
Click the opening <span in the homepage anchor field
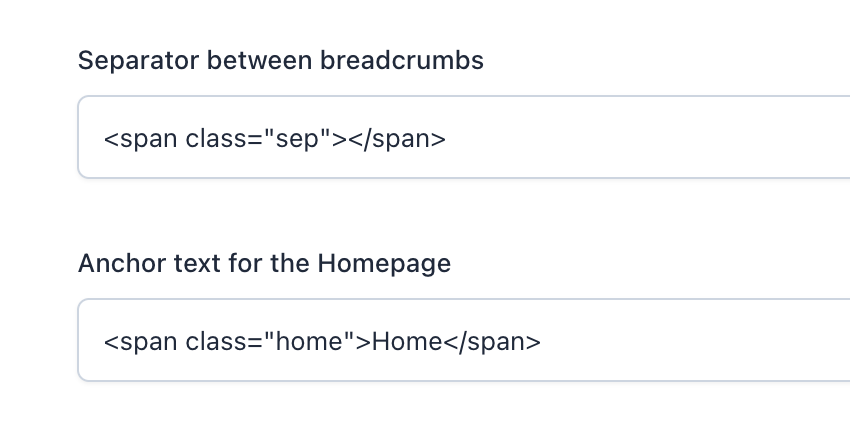point(140,343)
